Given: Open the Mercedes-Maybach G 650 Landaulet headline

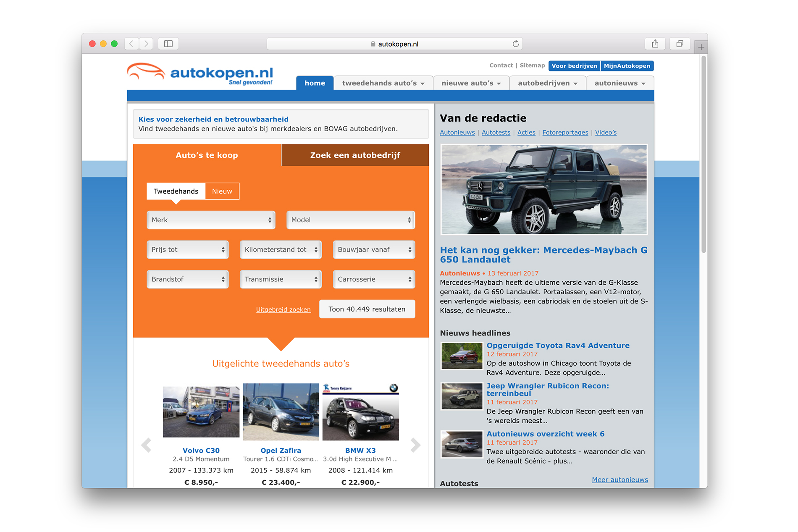Looking at the screenshot, I should (543, 255).
